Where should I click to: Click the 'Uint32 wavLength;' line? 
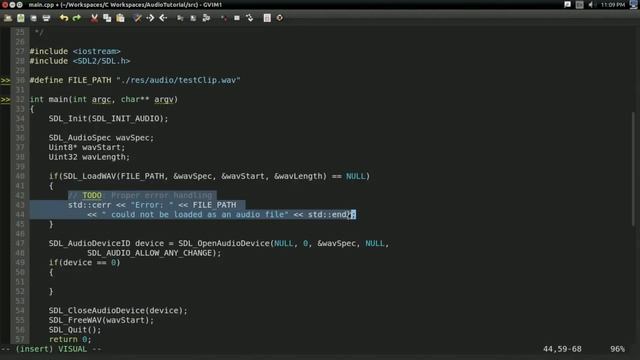pos(89,157)
